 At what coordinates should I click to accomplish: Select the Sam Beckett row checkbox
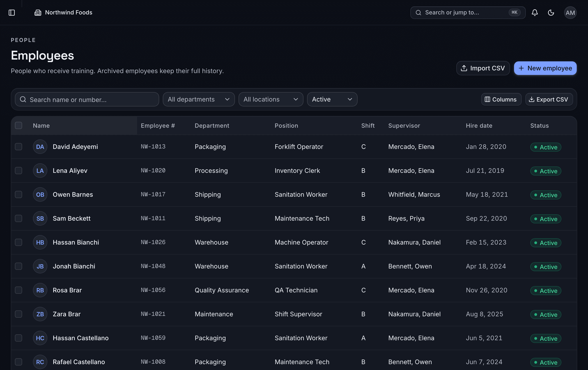[18, 218]
